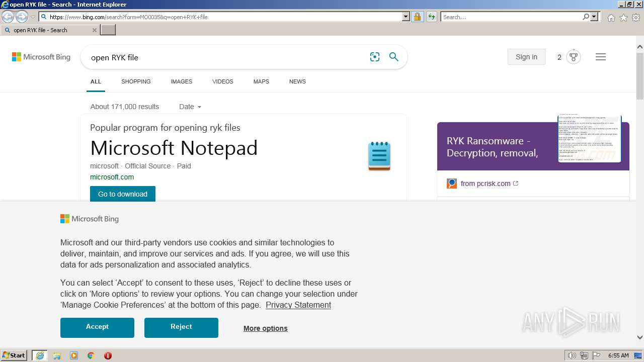Viewport: 644px width, 362px height.
Task: Select the ALL search tab
Action: 96,81
